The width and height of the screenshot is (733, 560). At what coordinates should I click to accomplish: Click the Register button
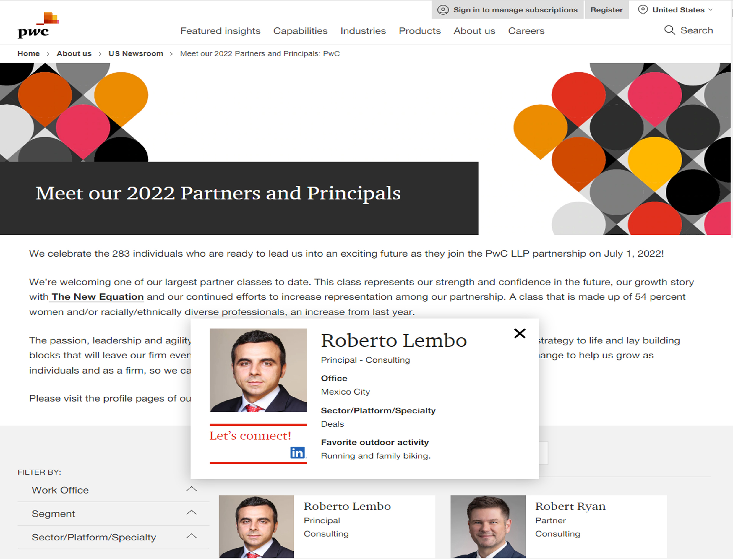pyautogui.click(x=606, y=10)
